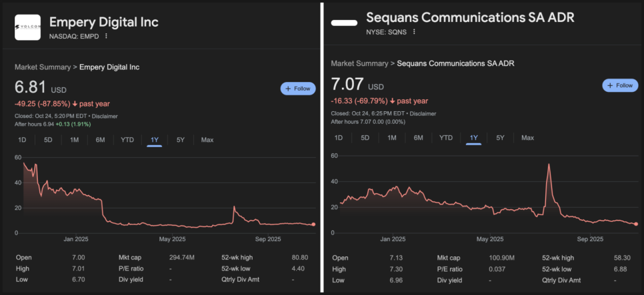644x295 pixels.
Task: Show the 1Y range for Sequans
Action: coord(474,138)
